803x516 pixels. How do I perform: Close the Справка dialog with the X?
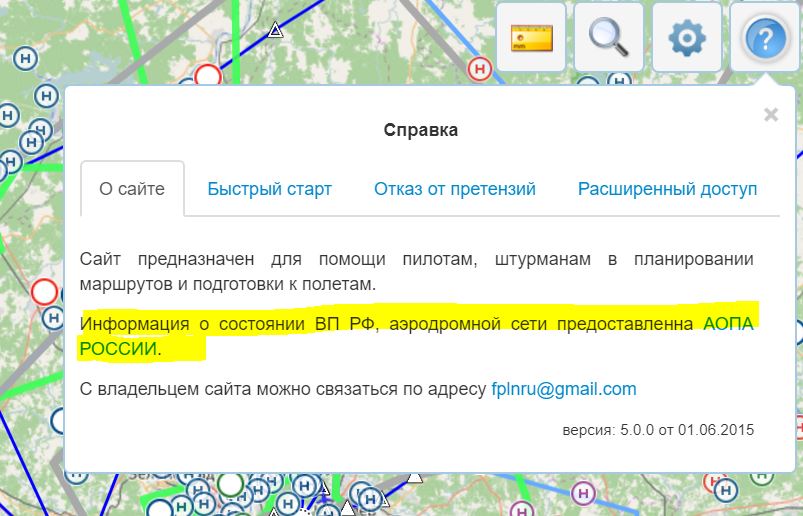tap(770, 115)
